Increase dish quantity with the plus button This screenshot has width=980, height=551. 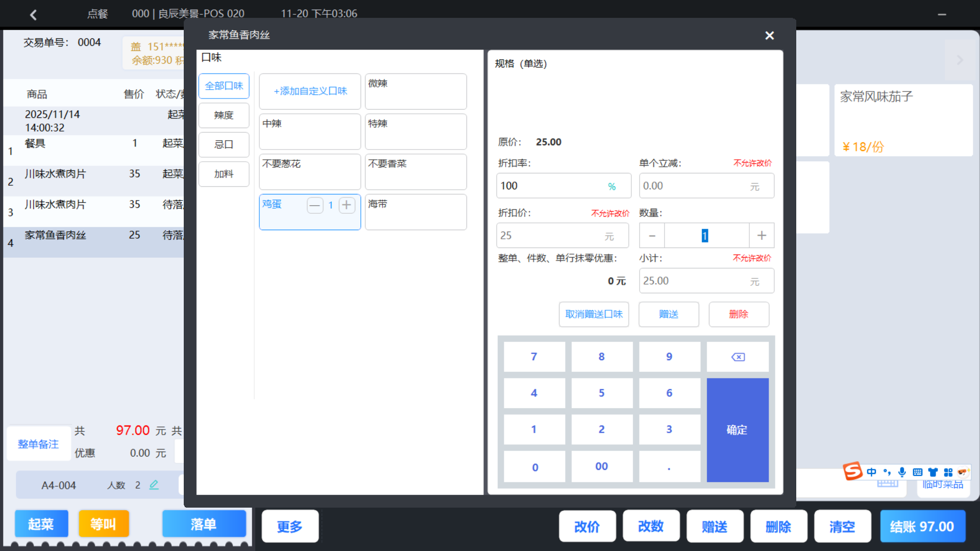click(761, 235)
